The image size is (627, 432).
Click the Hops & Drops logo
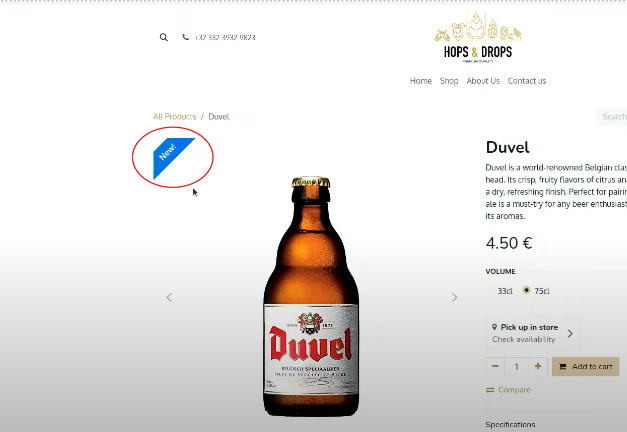[x=478, y=38]
